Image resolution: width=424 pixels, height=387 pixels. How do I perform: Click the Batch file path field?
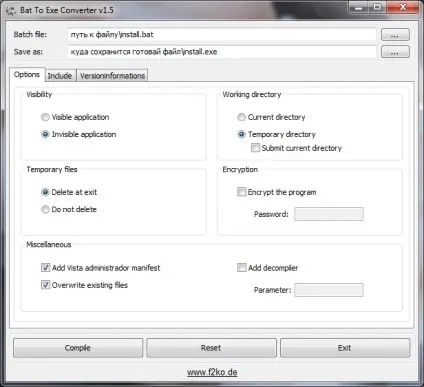coord(222,34)
